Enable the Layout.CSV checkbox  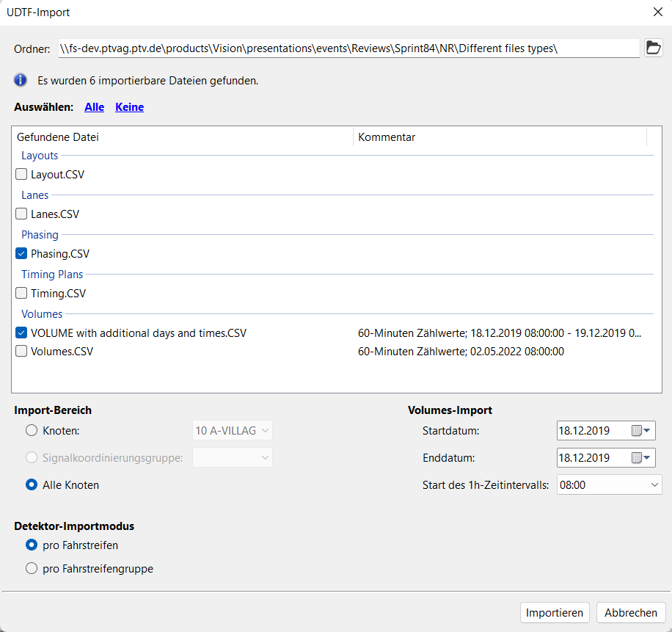point(21,175)
